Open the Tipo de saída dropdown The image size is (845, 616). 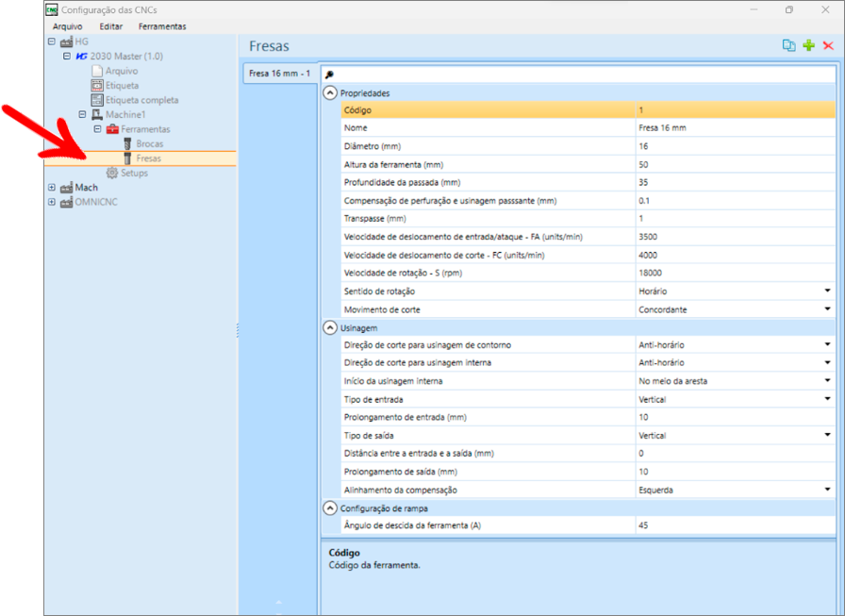pyautogui.click(x=827, y=436)
